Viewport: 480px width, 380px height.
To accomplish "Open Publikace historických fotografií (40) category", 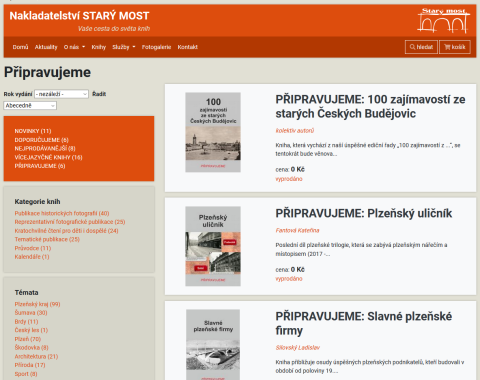I will click(62, 213).
